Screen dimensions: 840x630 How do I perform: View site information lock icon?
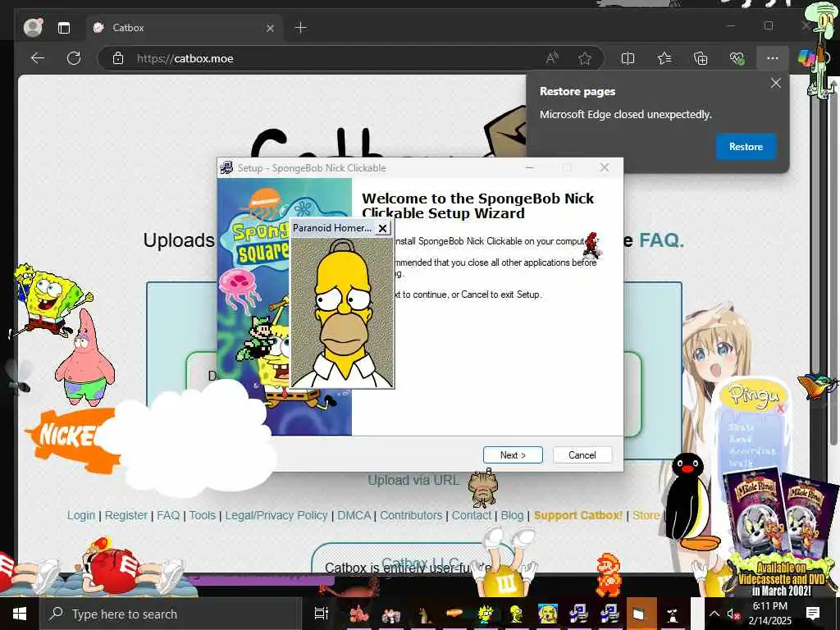(118, 58)
